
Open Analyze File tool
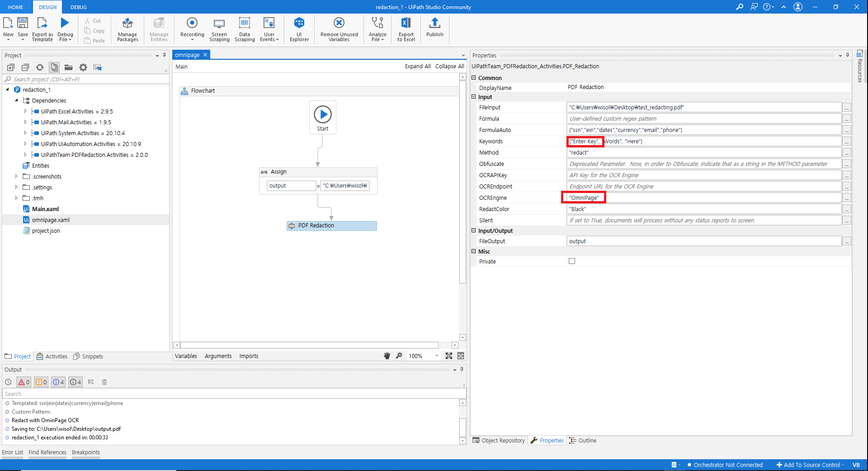click(377, 29)
